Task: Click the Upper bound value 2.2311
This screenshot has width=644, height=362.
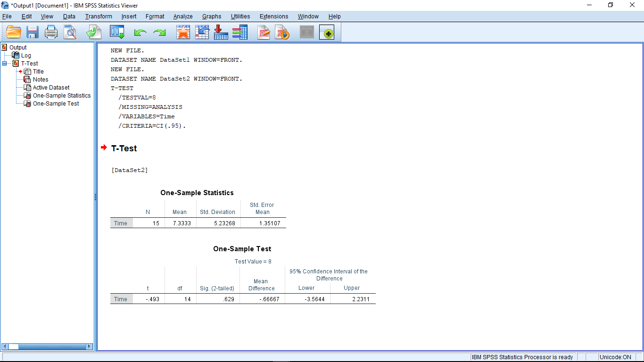Action: tap(361, 299)
